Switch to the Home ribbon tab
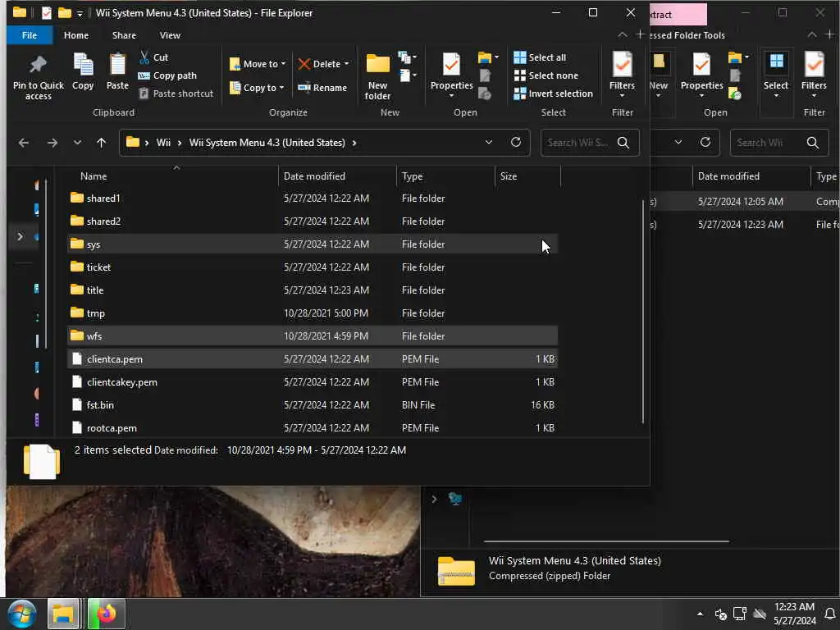This screenshot has height=630, width=840. point(76,35)
